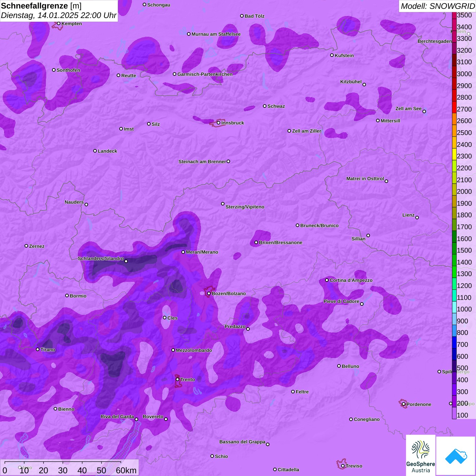Select the Bruneck/Brunico marker
This screenshot has height=476, width=476.
[x=297, y=225]
